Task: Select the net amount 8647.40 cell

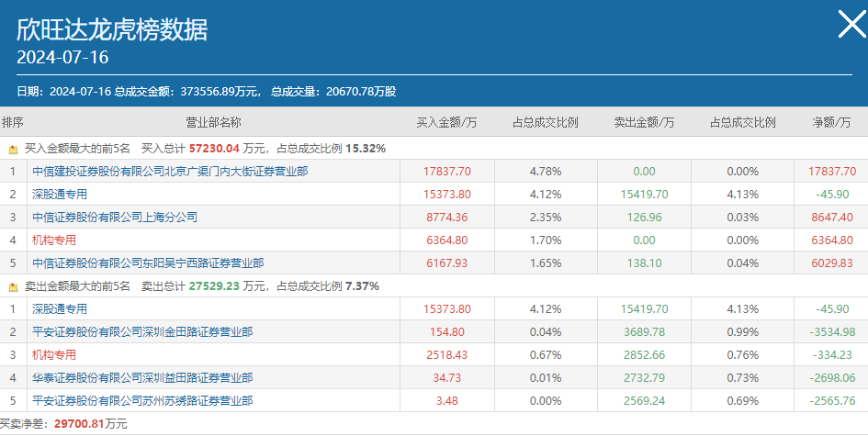Action: (832, 218)
